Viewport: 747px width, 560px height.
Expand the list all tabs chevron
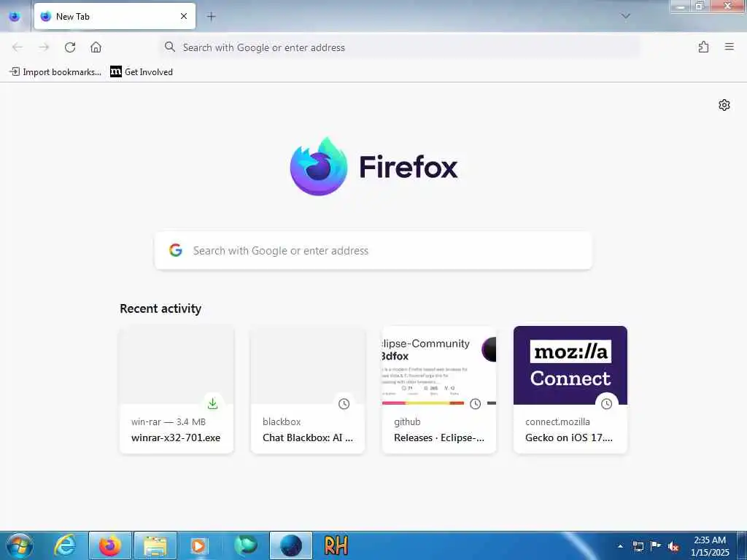click(x=625, y=16)
